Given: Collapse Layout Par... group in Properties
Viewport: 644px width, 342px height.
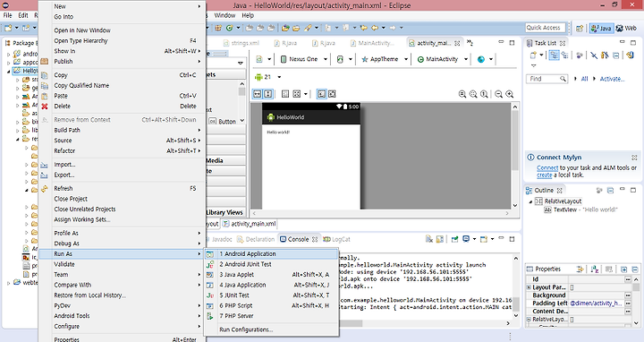Looking at the screenshot, I should click(x=529, y=287).
